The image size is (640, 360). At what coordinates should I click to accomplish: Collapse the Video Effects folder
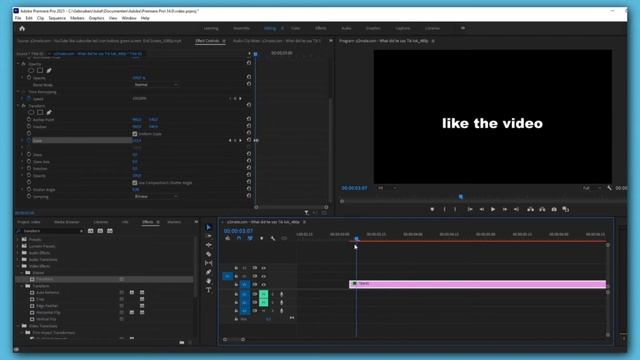(x=18, y=266)
